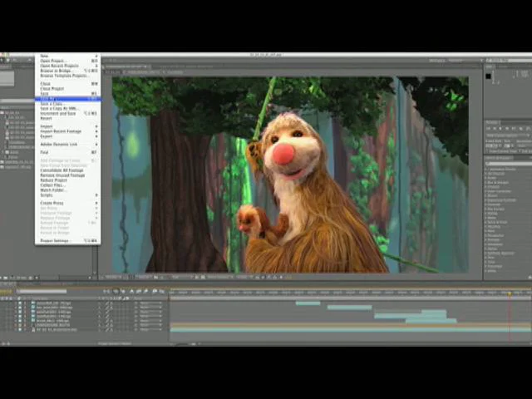Expand Expression Controls effects category

(x=486, y=200)
